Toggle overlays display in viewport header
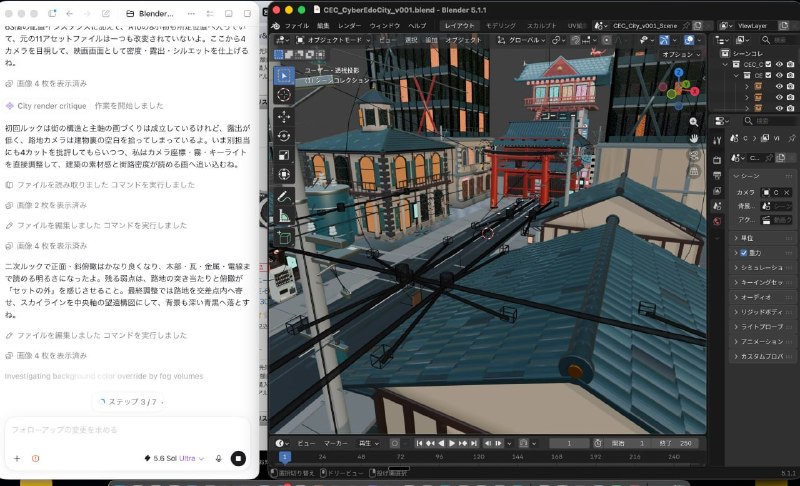The width and height of the screenshot is (800, 486). [x=689, y=40]
